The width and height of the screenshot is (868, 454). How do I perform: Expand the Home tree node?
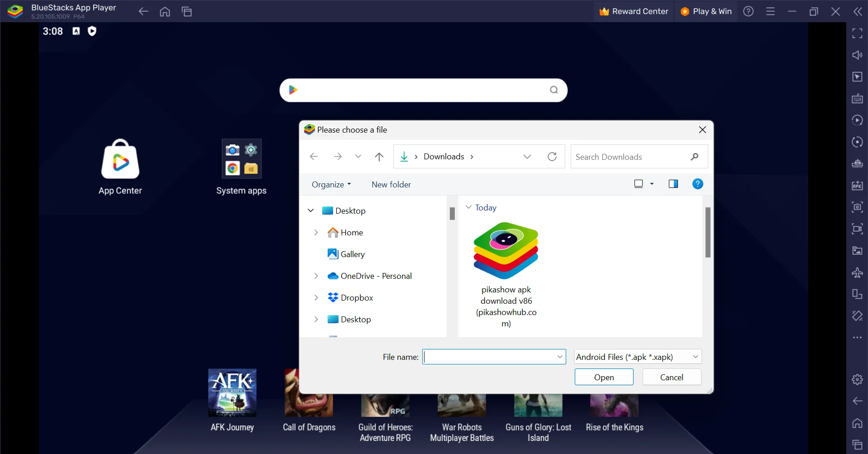tap(316, 232)
